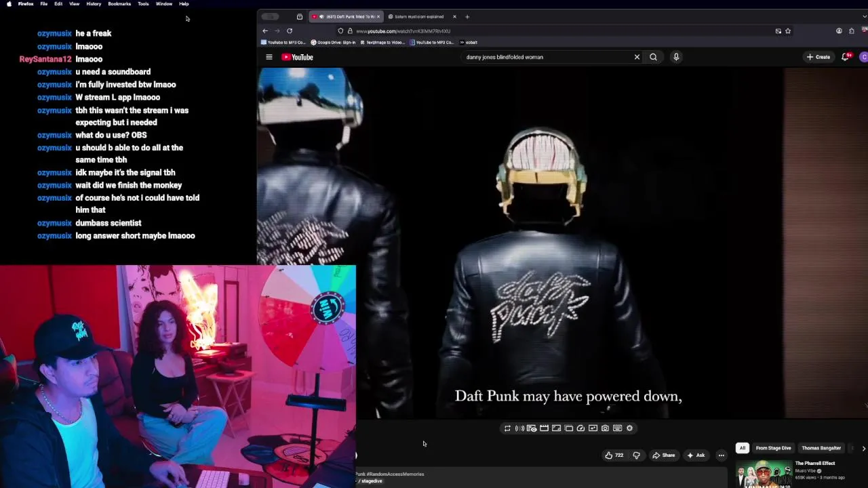The image size is (868, 488).
Task: Open the Text/Image to Video bookmark
Action: pyautogui.click(x=382, y=42)
